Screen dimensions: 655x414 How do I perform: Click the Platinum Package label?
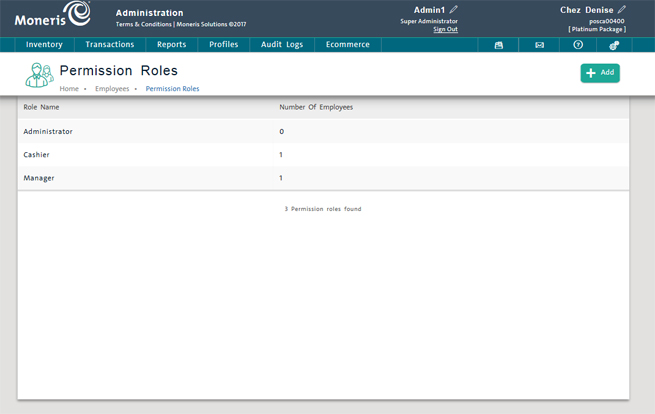click(x=597, y=29)
